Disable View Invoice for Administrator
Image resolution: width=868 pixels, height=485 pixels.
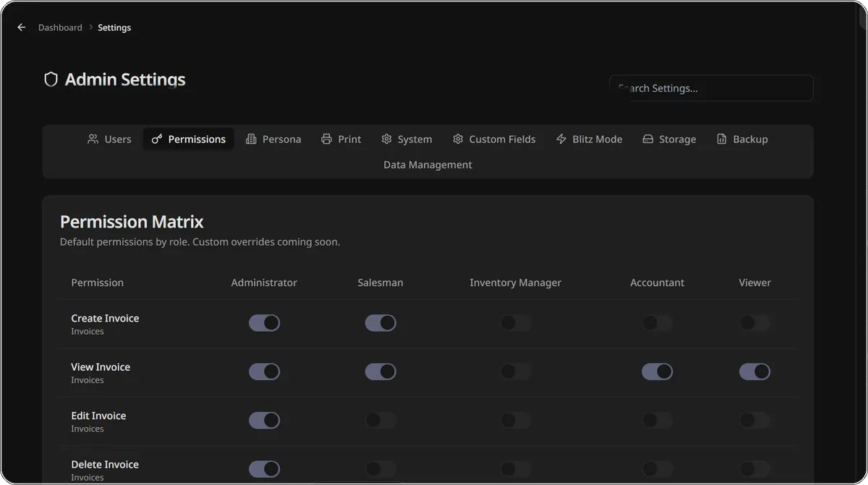[264, 372]
